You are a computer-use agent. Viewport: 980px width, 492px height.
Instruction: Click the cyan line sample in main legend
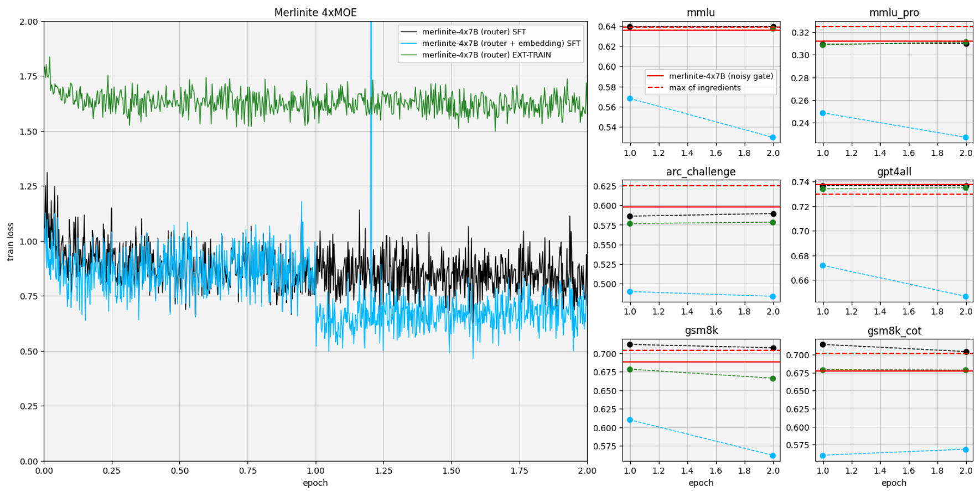click(408, 43)
